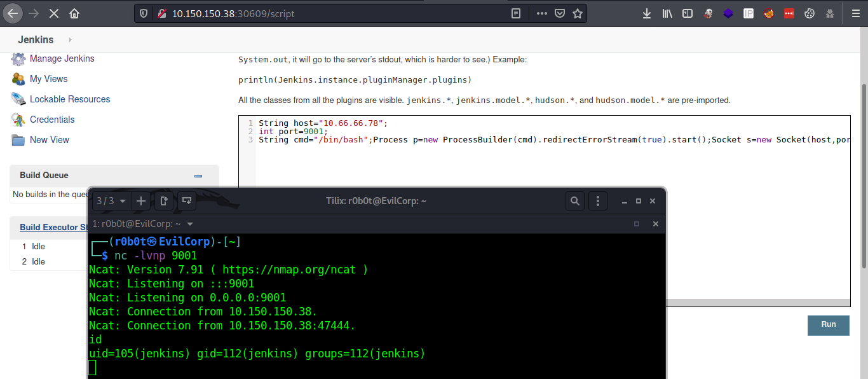
Task: Click the 'Build Queue' panel heading
Action: tap(44, 175)
